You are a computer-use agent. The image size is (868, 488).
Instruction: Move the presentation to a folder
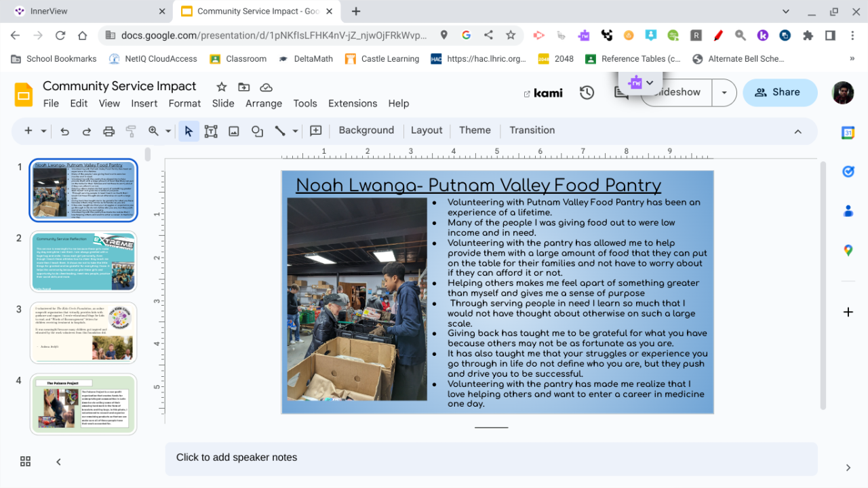pyautogui.click(x=243, y=87)
